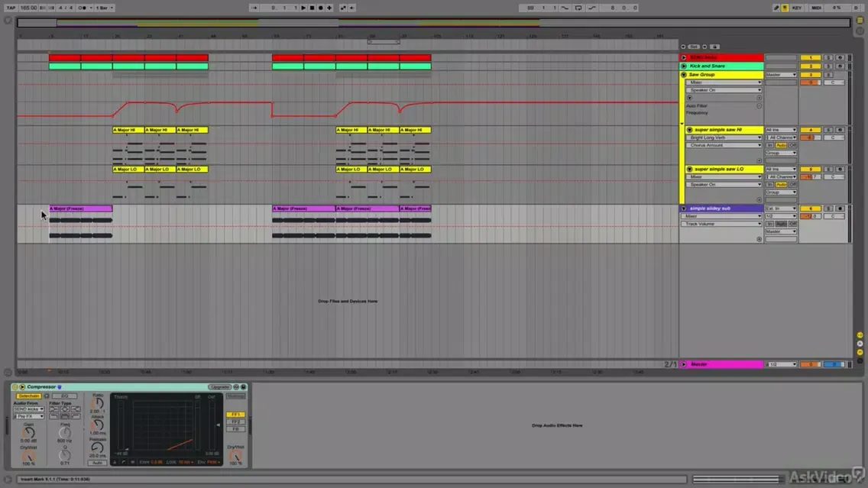This screenshot has height=488, width=868.
Task: Fold the super simple saw LO track
Action: [x=690, y=169]
